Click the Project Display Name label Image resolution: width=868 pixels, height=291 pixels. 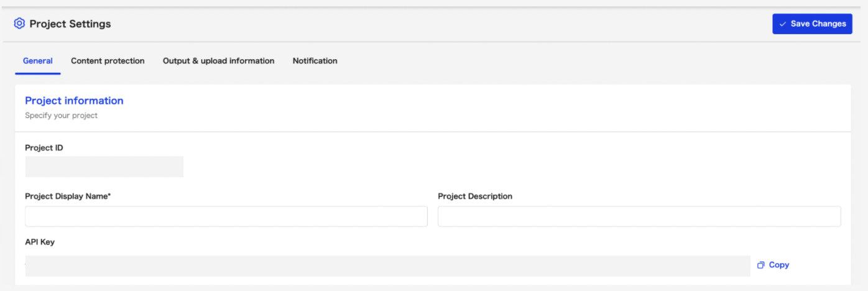(x=68, y=196)
